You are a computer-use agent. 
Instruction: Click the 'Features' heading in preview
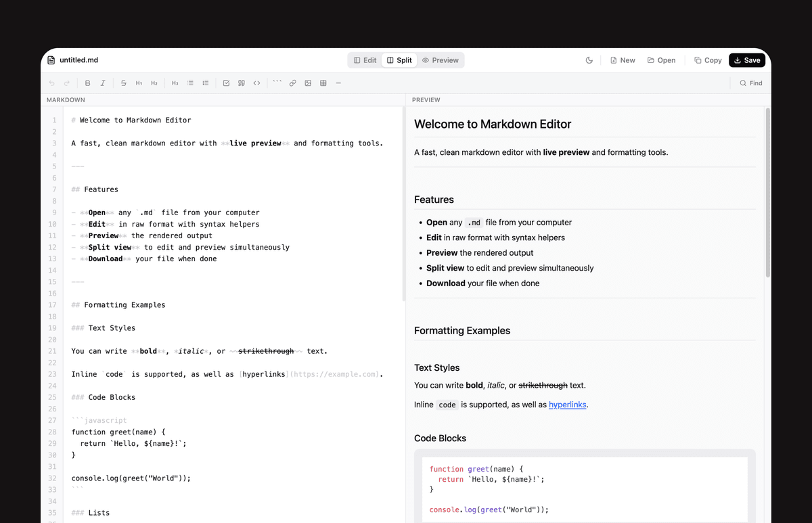(x=434, y=200)
